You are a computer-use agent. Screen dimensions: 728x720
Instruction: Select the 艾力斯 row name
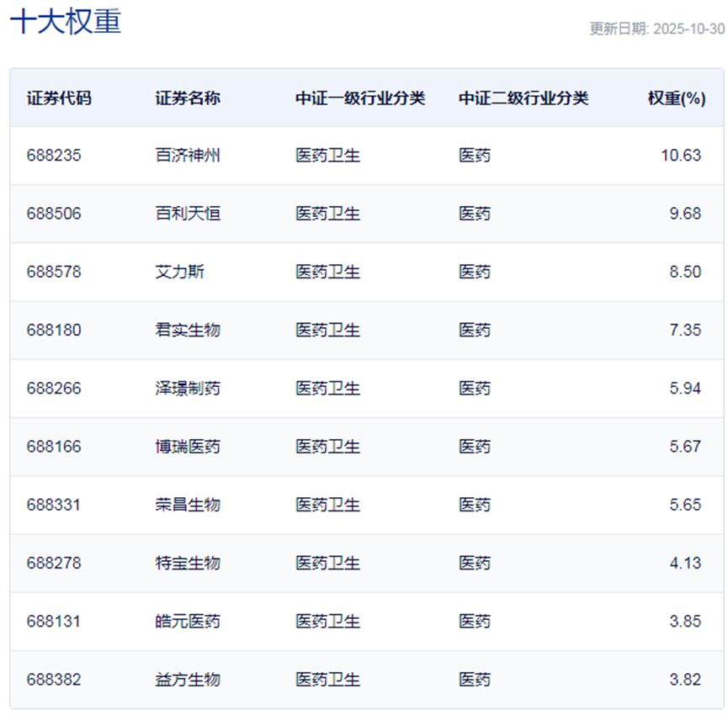click(180, 272)
